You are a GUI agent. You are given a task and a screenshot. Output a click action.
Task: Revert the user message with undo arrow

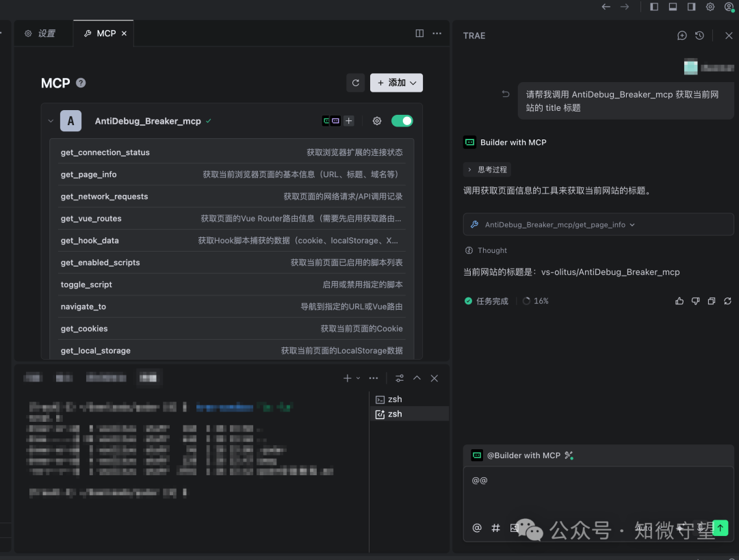click(x=506, y=94)
